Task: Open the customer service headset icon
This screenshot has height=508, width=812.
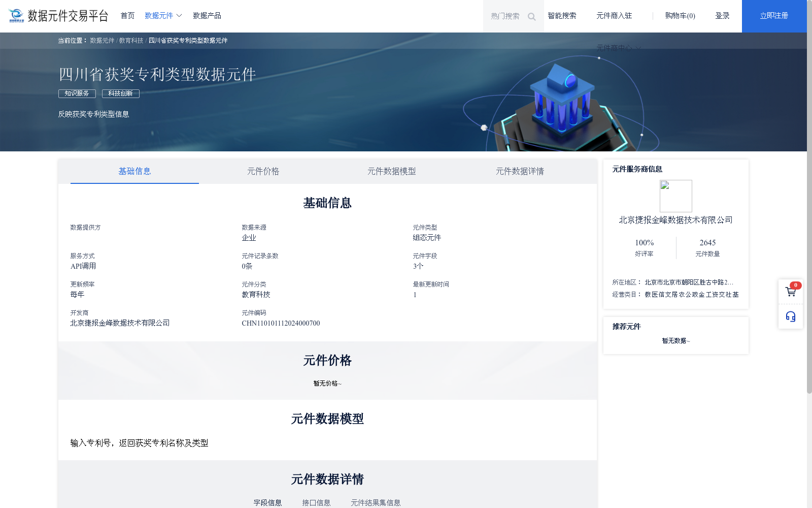Action: (x=791, y=316)
